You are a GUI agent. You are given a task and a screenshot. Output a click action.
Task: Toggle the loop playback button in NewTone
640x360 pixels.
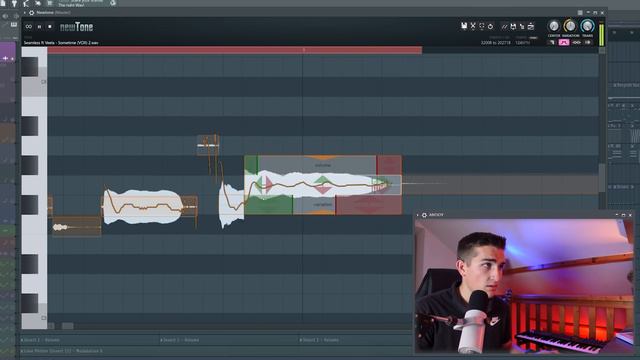tap(29, 27)
